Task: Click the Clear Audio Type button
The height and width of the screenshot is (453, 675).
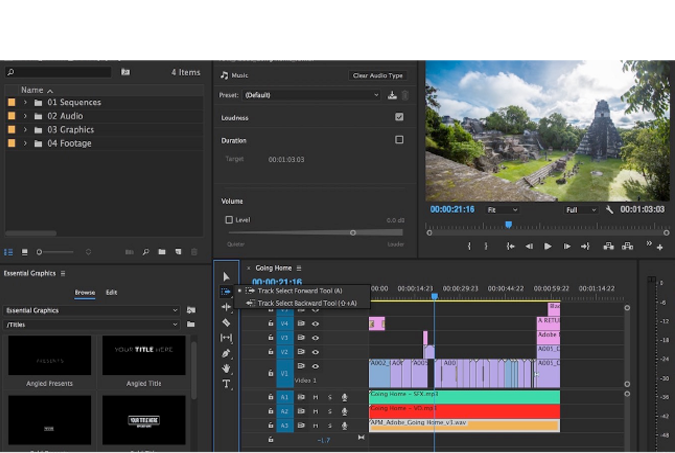Action: [x=377, y=76]
